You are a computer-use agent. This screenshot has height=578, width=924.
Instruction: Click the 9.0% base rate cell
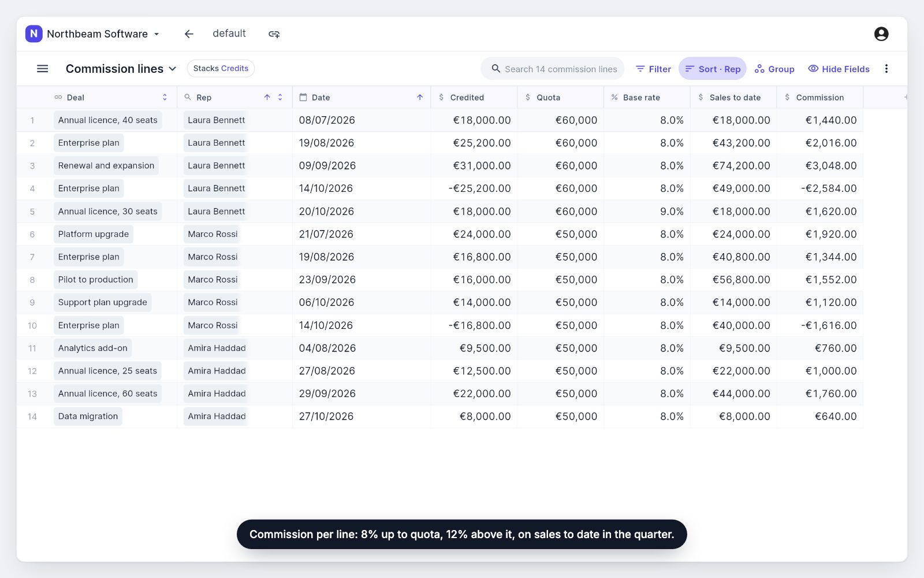point(647,212)
